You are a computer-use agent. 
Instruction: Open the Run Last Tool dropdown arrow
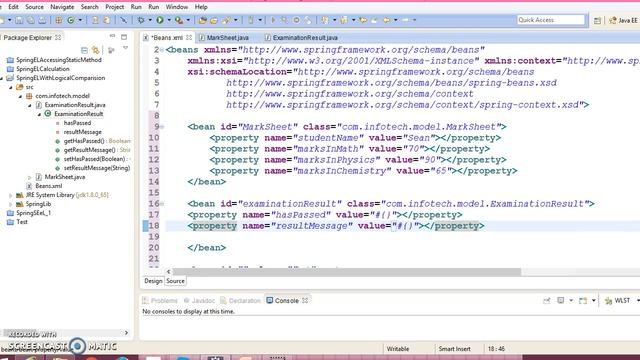point(188,20)
